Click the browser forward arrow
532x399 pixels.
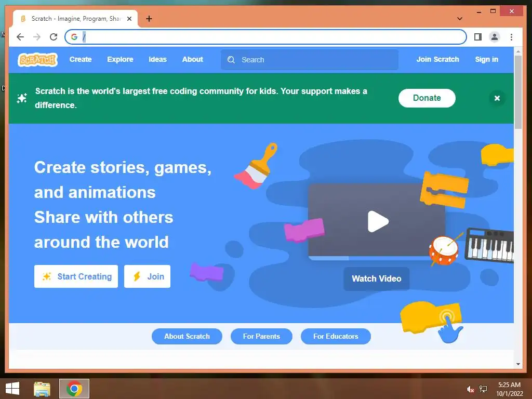(x=37, y=37)
